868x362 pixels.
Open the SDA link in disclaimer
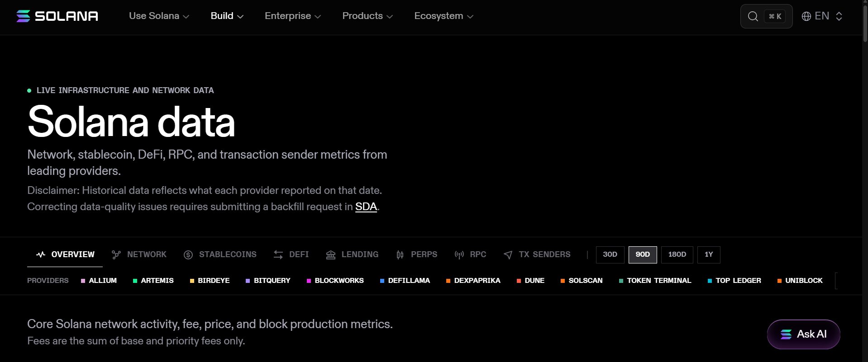366,207
